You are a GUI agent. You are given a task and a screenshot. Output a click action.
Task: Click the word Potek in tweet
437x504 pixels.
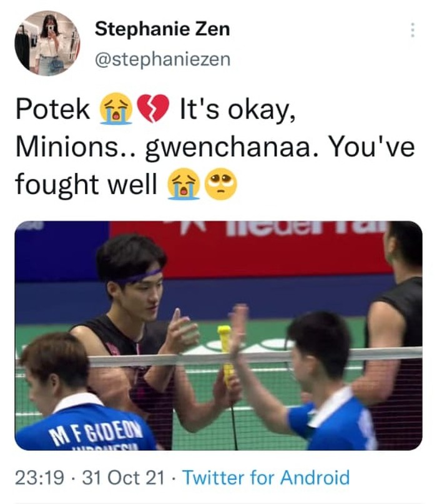(x=52, y=109)
